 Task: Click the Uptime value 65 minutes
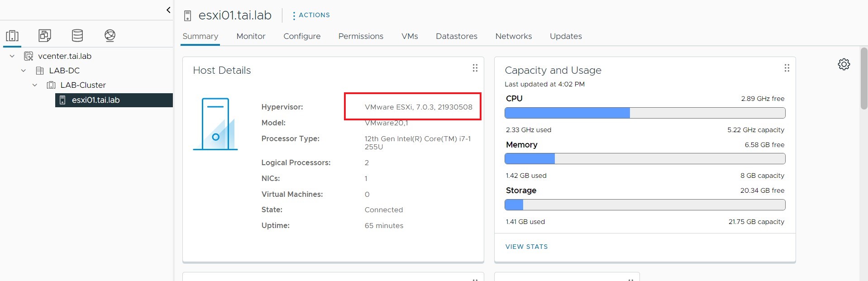[x=384, y=226]
